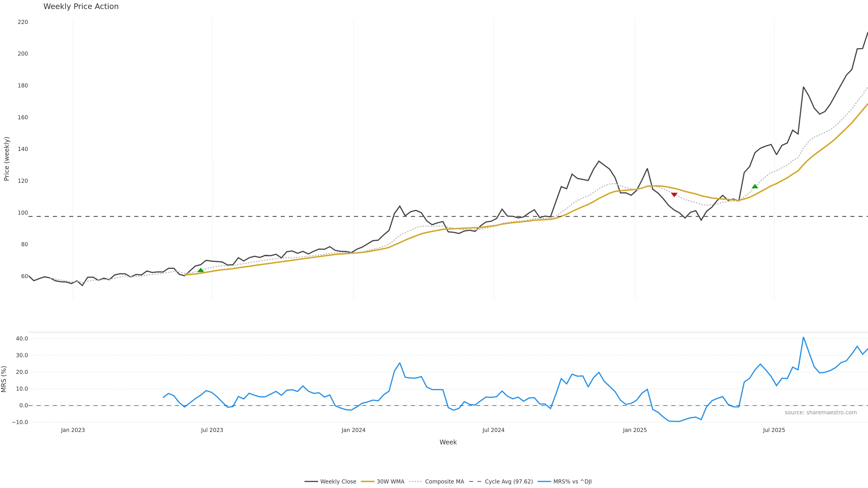
Task: Click the Jan 2024 x-axis tick label
Action: (x=354, y=430)
